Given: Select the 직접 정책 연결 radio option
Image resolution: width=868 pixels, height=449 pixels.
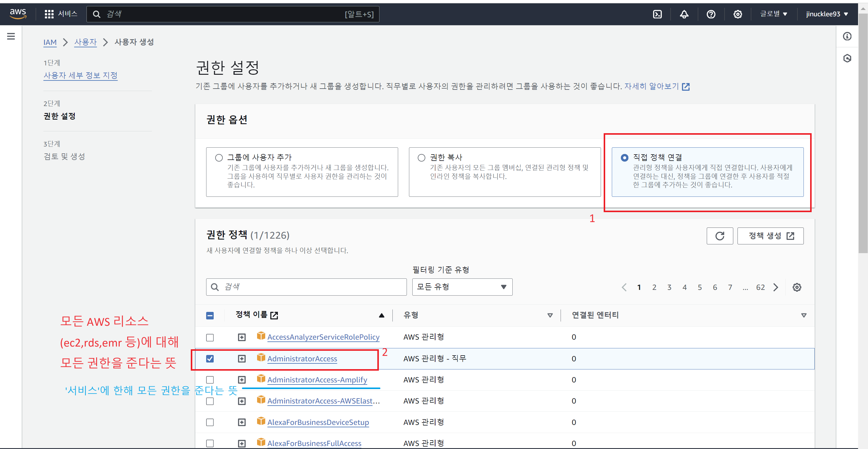Looking at the screenshot, I should (624, 158).
